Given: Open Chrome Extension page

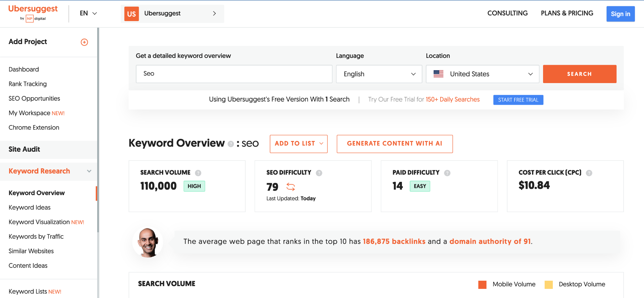Looking at the screenshot, I should [34, 127].
